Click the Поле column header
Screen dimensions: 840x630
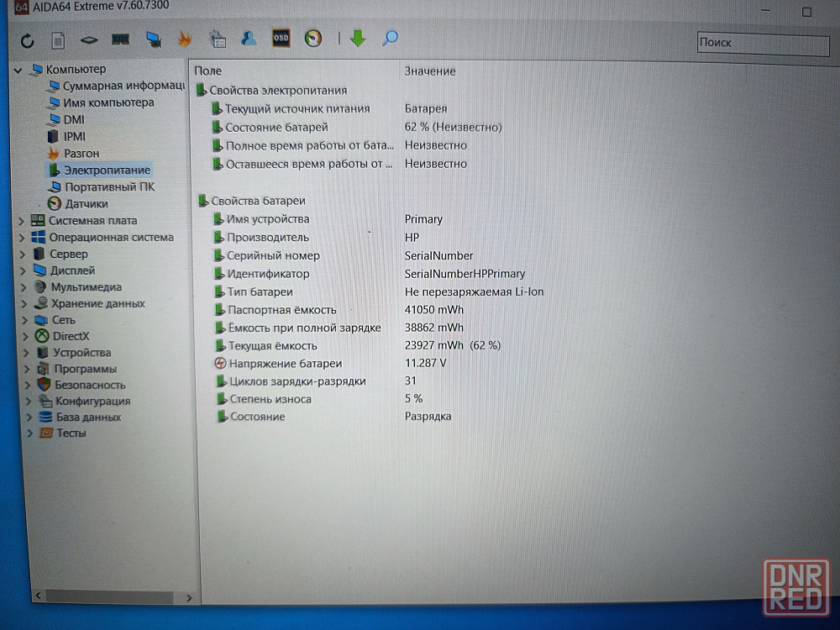(x=207, y=71)
